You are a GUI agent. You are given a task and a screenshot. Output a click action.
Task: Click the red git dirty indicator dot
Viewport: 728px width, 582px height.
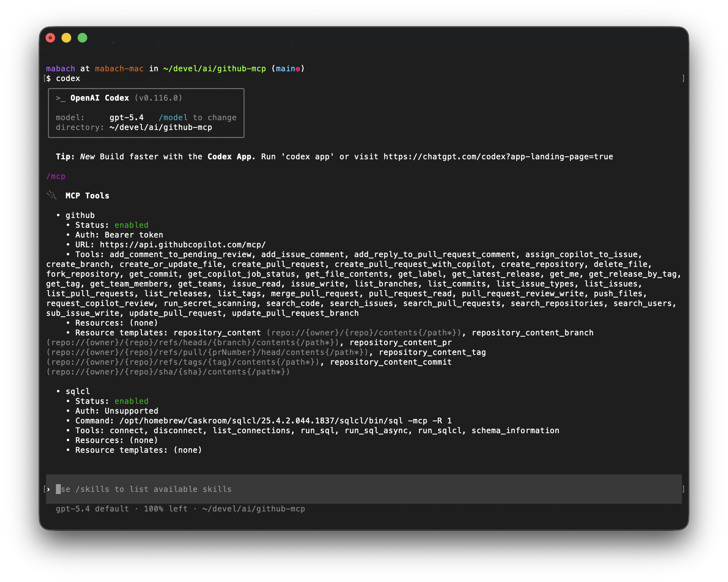click(x=298, y=69)
